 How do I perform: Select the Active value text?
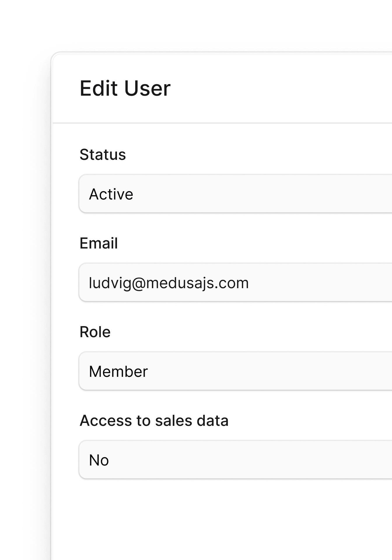point(111,194)
